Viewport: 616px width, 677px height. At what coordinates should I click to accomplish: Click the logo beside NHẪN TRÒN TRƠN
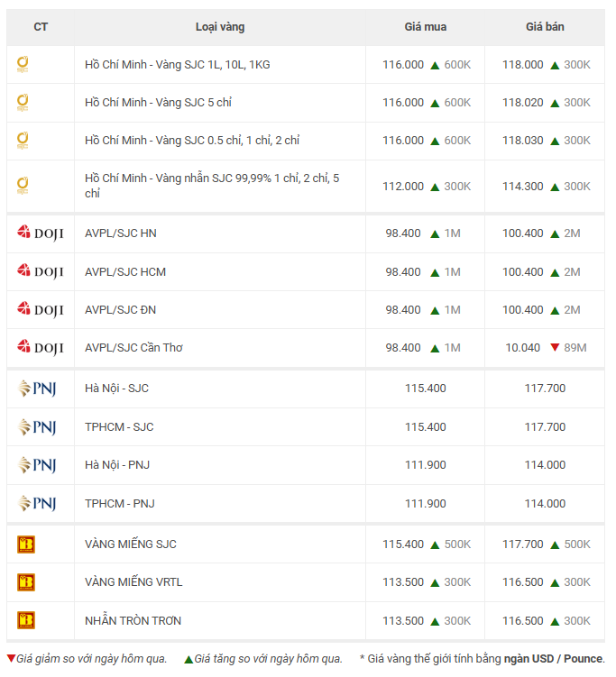pyautogui.click(x=26, y=620)
